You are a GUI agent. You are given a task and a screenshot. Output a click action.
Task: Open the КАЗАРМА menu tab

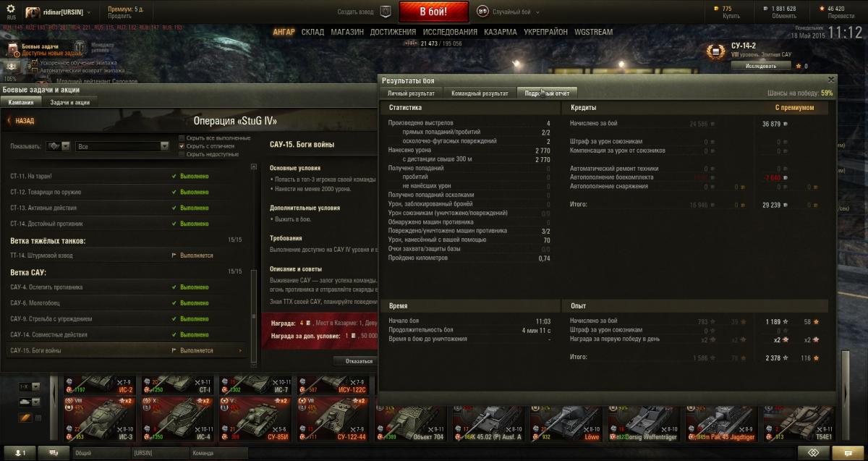coord(500,32)
